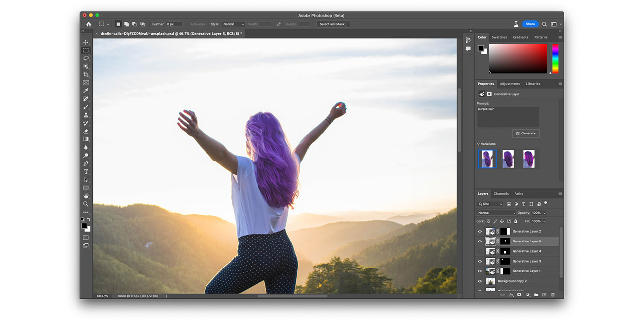Open the layer blend mode dropdown

click(x=496, y=213)
